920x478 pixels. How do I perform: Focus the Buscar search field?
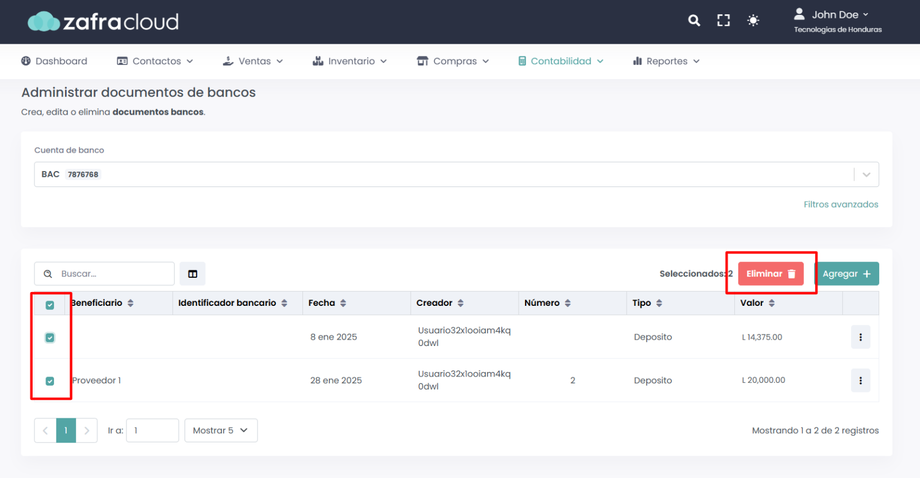(x=113, y=274)
